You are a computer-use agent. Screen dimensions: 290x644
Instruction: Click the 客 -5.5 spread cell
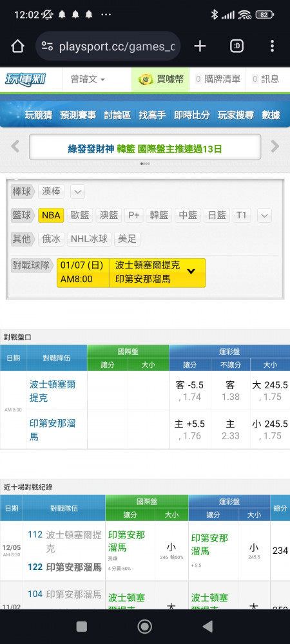(189, 391)
